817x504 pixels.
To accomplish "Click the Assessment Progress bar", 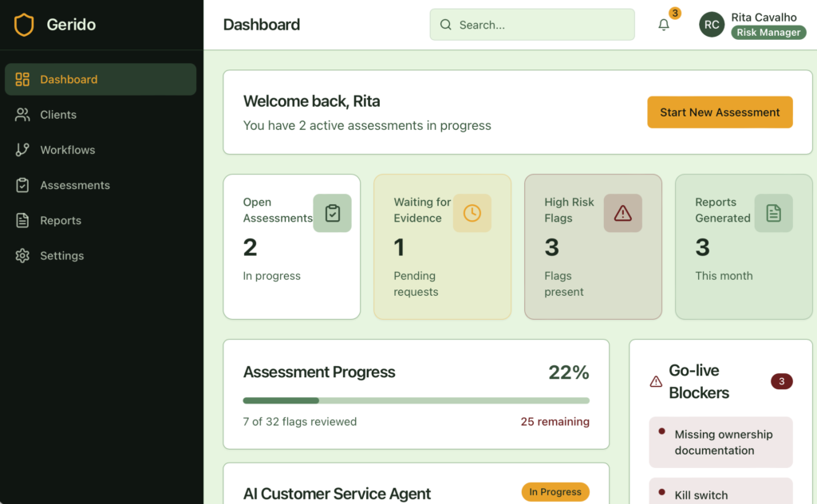I will pos(416,399).
